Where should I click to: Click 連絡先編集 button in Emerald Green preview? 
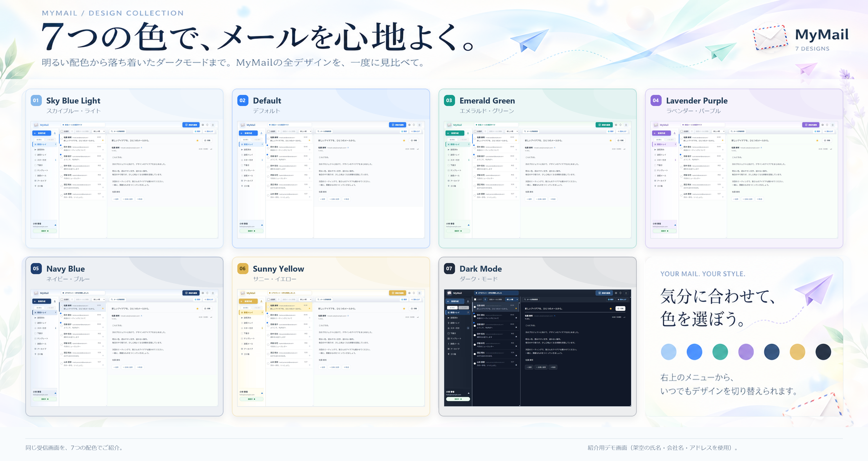pyautogui.click(x=604, y=125)
